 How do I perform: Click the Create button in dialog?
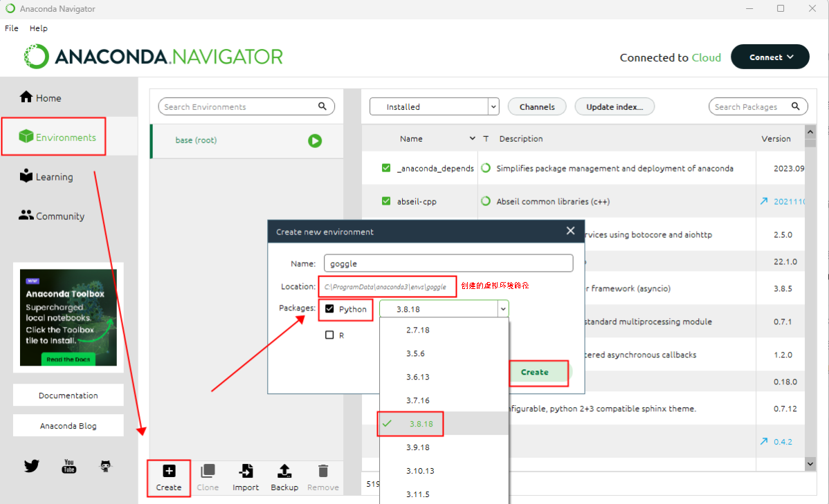click(534, 372)
